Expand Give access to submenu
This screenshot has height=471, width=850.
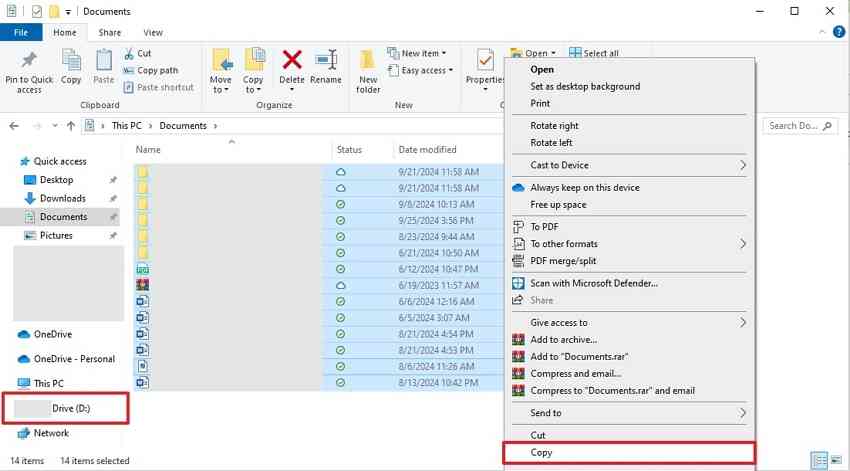click(629, 322)
